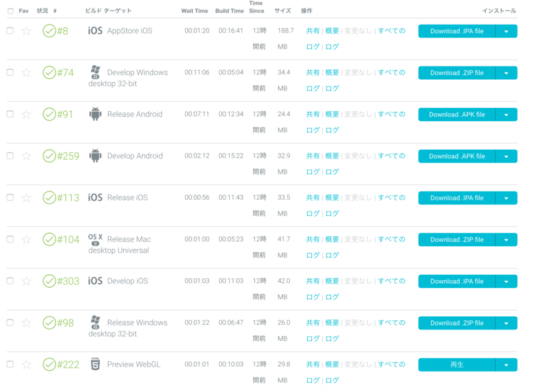Select the checkbox for build #98
Screen dimensions: 533x392
10,322
